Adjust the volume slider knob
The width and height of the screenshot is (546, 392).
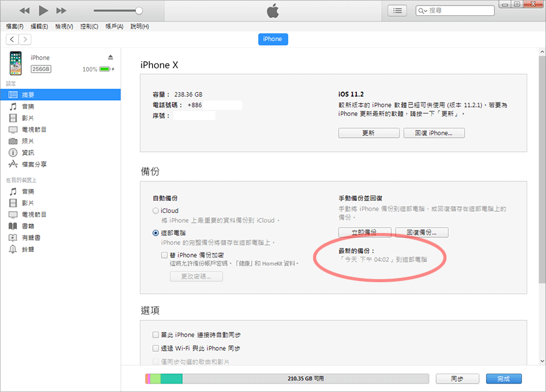pos(139,11)
